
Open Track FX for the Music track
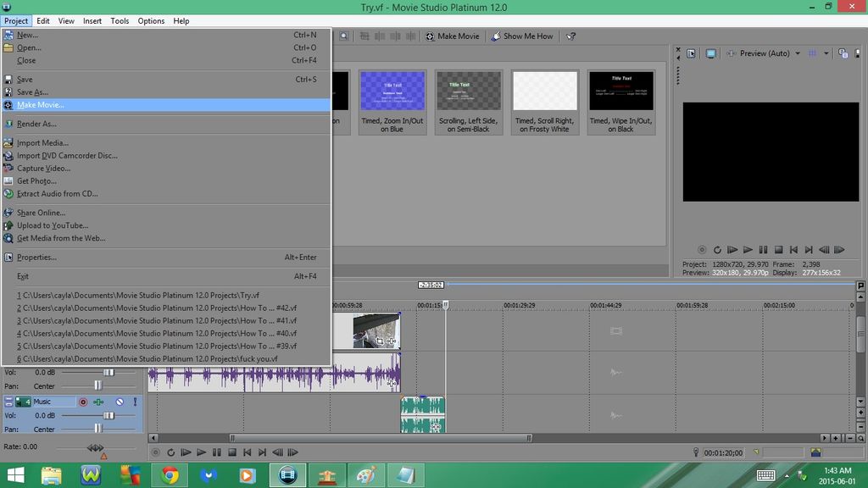click(98, 402)
